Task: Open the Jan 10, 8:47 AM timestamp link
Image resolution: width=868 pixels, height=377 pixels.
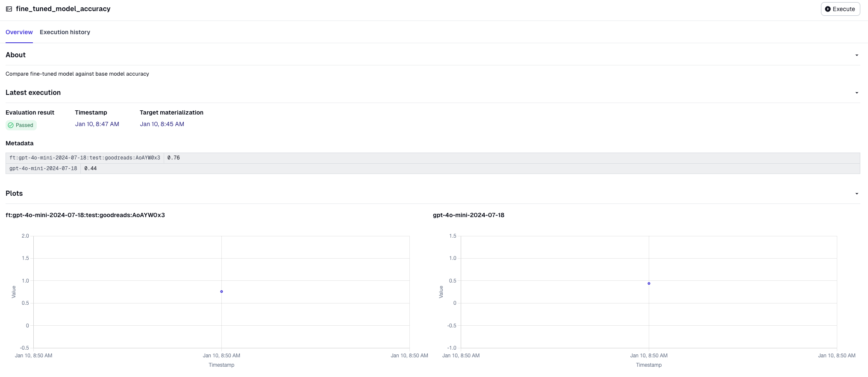Action: 97,124
